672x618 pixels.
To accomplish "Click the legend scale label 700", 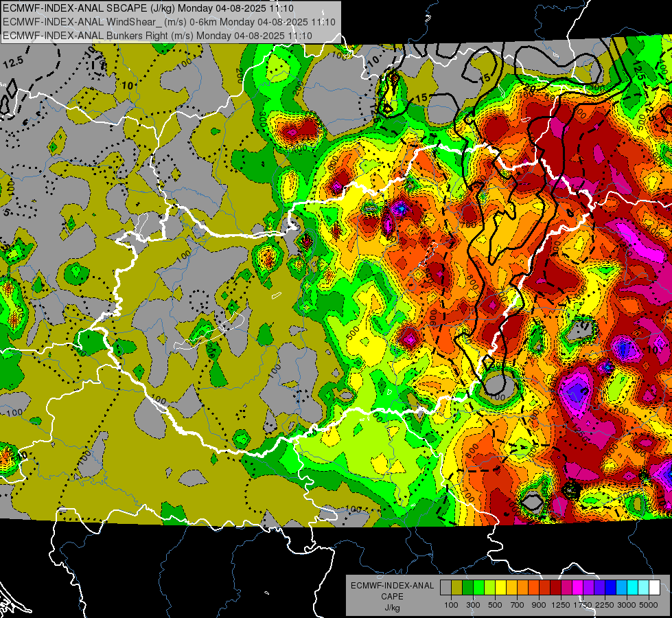I will pyautogui.click(x=518, y=605).
